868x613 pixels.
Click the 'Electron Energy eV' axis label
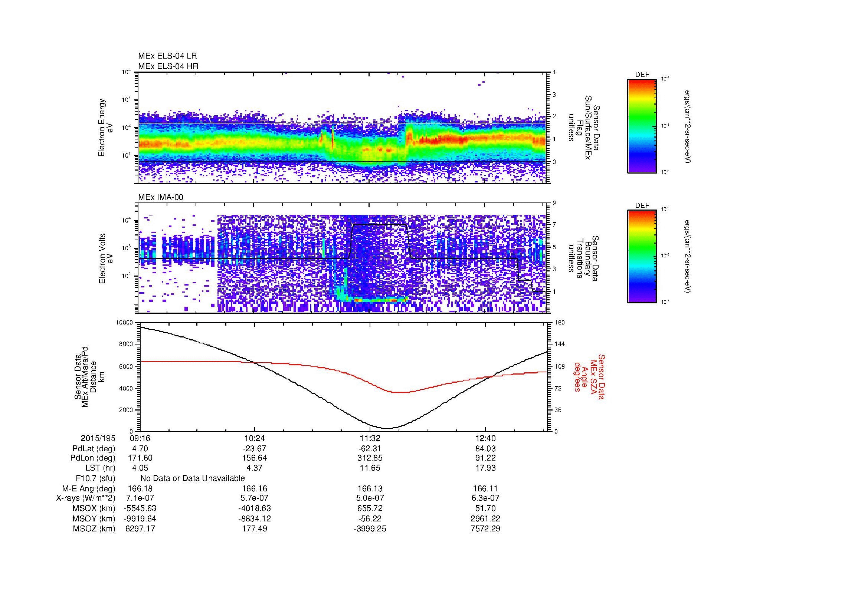(105, 128)
